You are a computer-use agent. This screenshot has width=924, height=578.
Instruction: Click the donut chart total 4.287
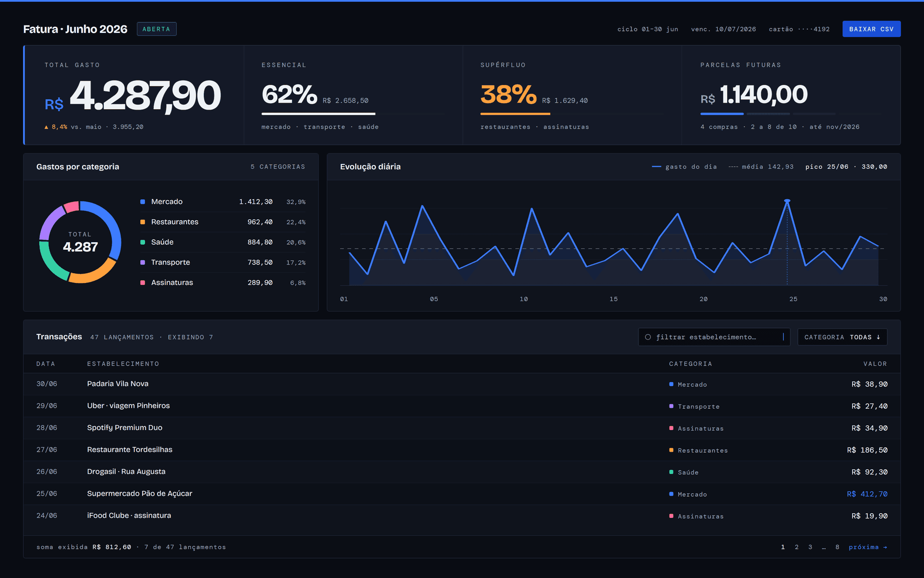pos(80,247)
